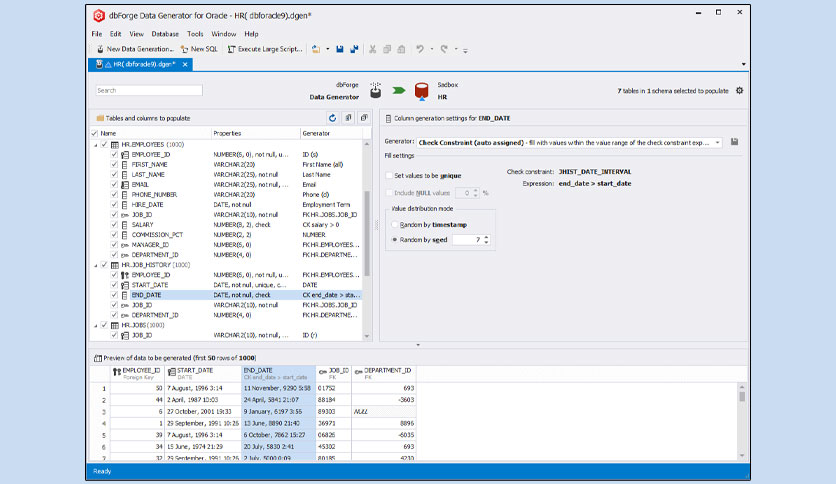Viewport: 836px width, 484px height.
Task: Open settings gear next to tables selected text
Action: click(739, 91)
